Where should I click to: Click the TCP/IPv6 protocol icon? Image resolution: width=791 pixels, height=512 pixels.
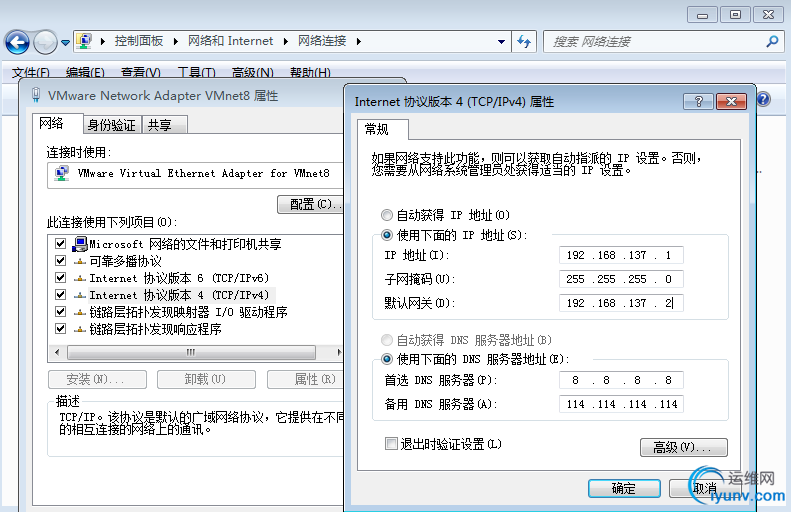(x=80, y=278)
